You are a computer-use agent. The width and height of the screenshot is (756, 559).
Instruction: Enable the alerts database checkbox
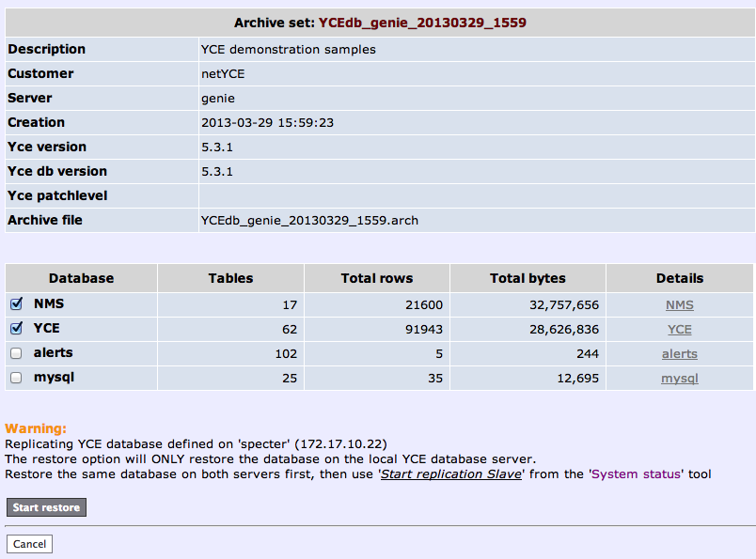point(16,353)
